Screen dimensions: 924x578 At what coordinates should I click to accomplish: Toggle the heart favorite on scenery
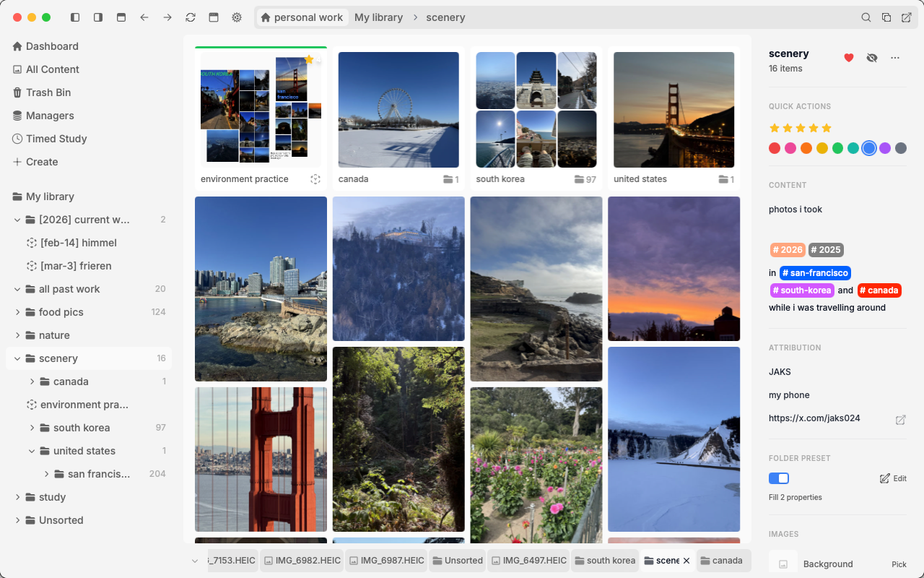(x=848, y=57)
